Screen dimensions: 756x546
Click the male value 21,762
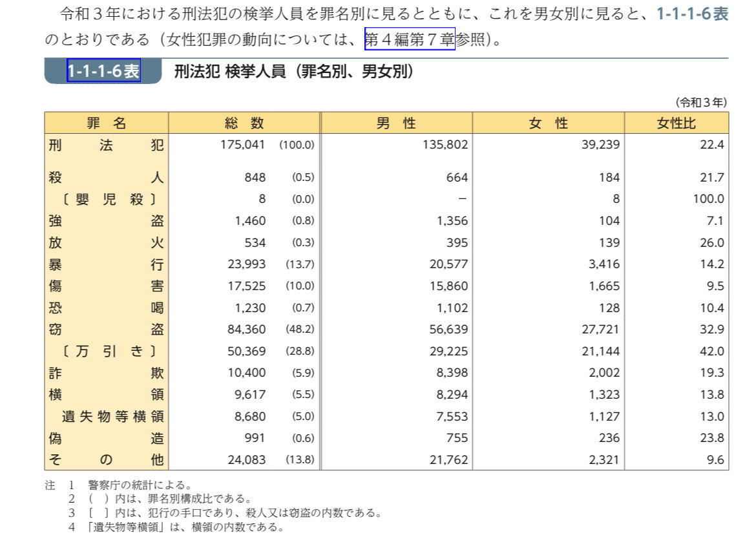coord(448,459)
